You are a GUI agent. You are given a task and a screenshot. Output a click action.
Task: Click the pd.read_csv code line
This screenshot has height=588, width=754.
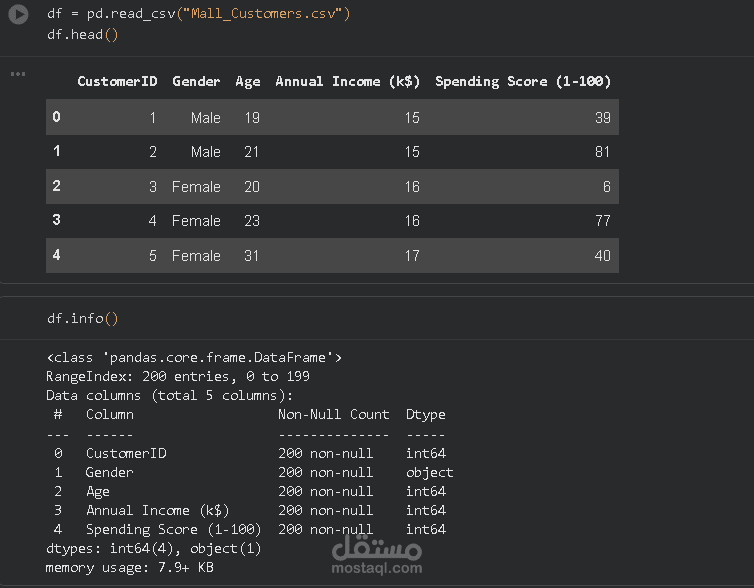click(199, 13)
